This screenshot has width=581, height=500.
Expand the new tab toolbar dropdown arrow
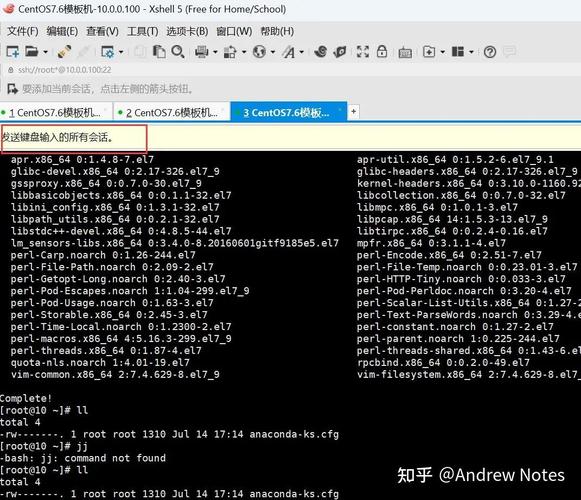(442, 52)
